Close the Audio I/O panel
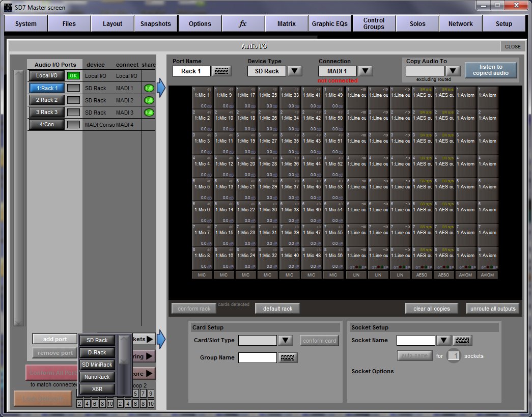 512,46
